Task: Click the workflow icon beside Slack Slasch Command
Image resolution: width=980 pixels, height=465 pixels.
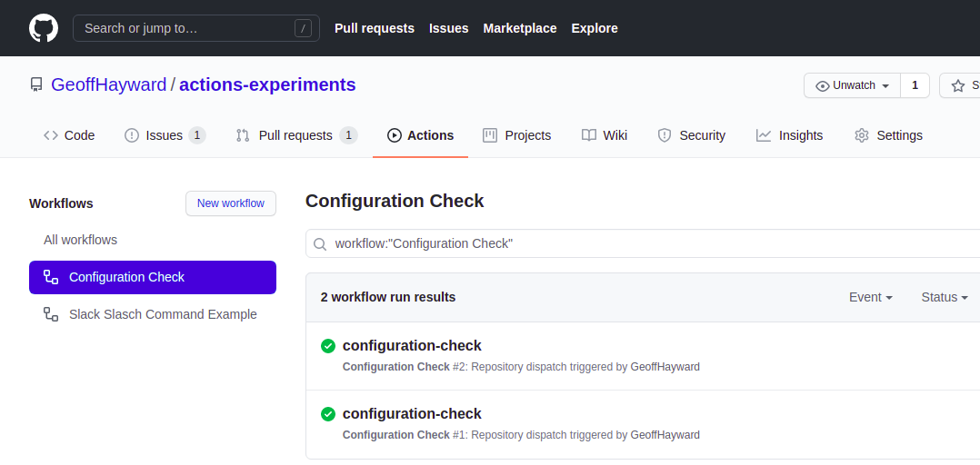Action: click(51, 314)
